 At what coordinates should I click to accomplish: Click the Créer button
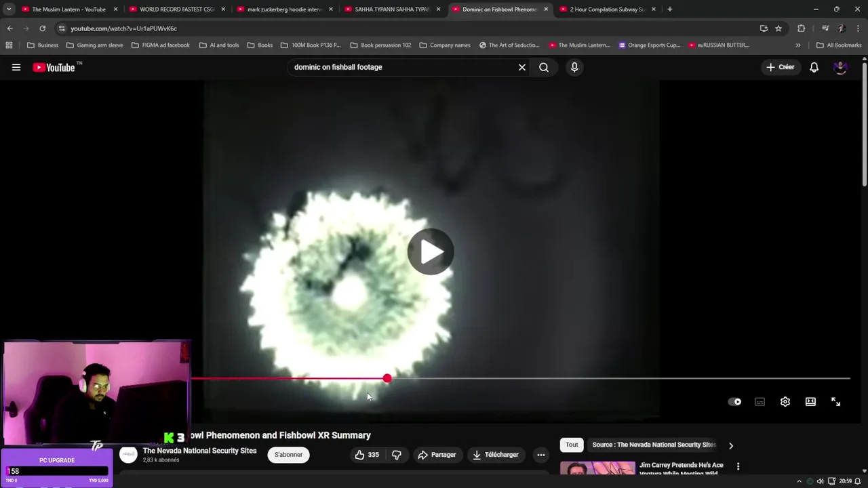(x=780, y=67)
